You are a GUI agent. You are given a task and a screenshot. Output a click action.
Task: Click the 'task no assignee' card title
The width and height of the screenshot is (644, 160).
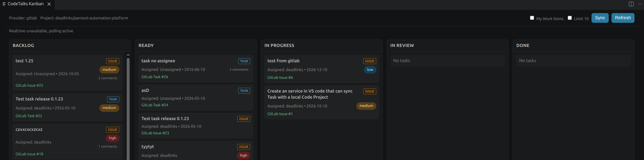point(158,61)
